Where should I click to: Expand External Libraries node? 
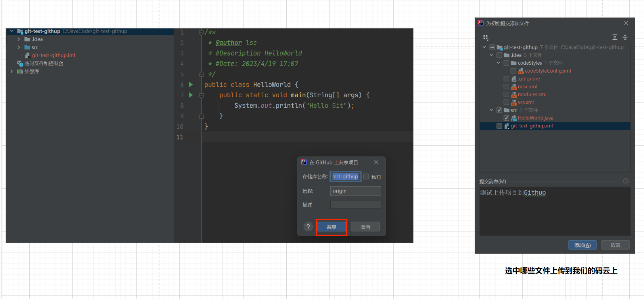(x=11, y=71)
